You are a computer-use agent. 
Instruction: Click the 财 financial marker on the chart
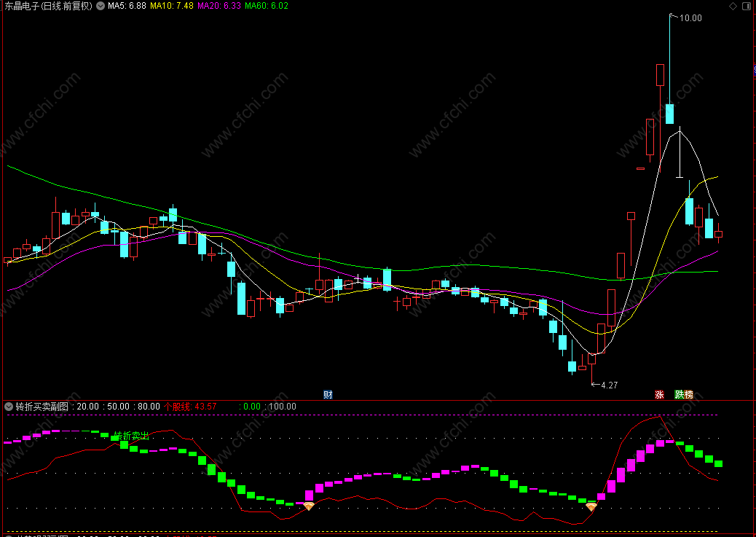pyautogui.click(x=328, y=395)
